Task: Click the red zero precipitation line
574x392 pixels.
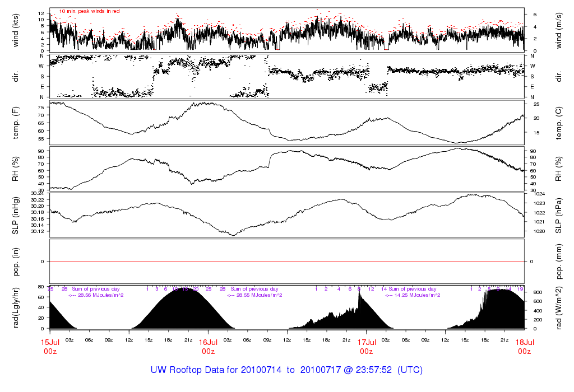Action: point(287,262)
